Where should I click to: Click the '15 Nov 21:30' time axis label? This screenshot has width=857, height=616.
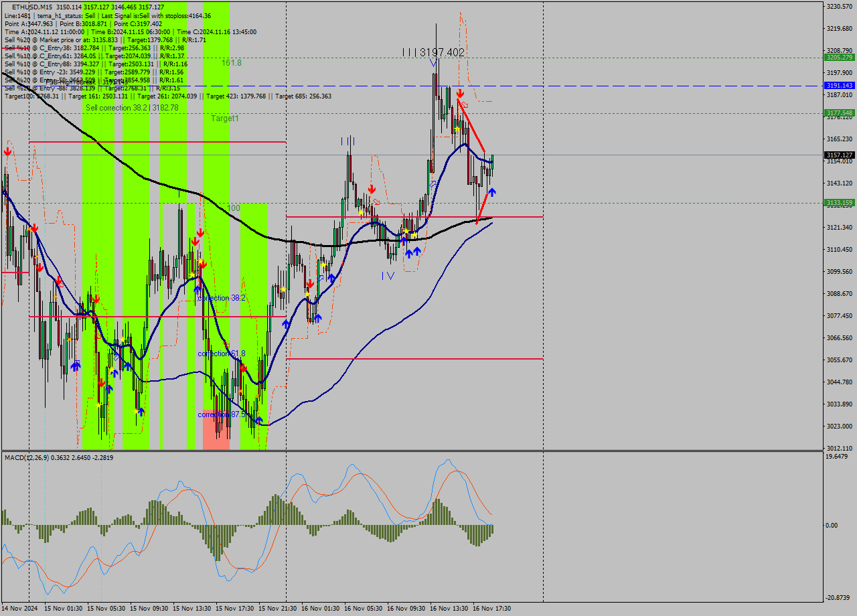point(278,609)
